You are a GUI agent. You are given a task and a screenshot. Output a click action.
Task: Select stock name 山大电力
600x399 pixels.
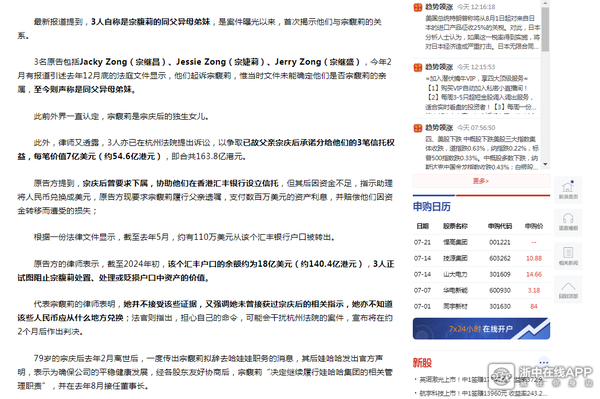tap(455, 274)
